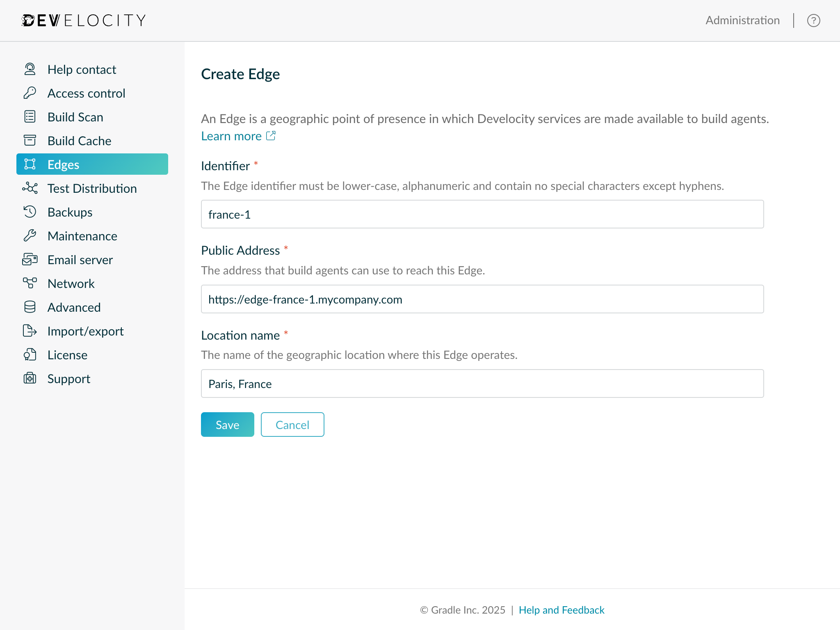This screenshot has height=630, width=840.
Task: Click the Help and Feedback footer link
Action: 561,610
